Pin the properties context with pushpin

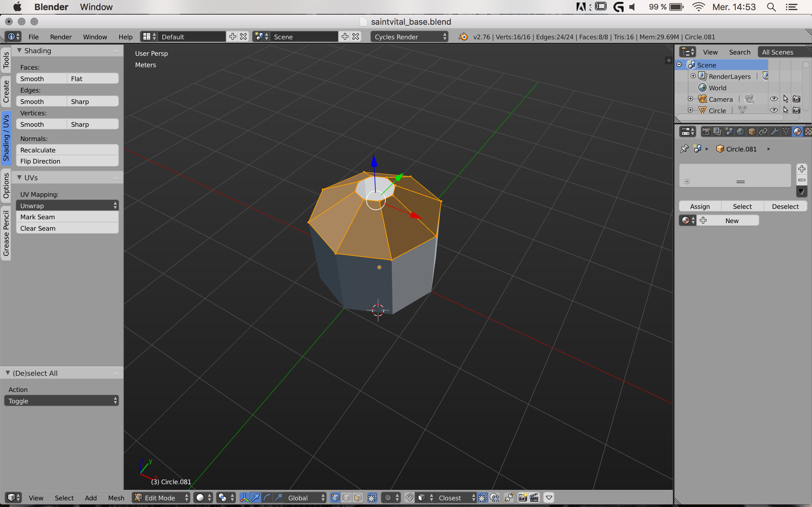[x=684, y=149]
